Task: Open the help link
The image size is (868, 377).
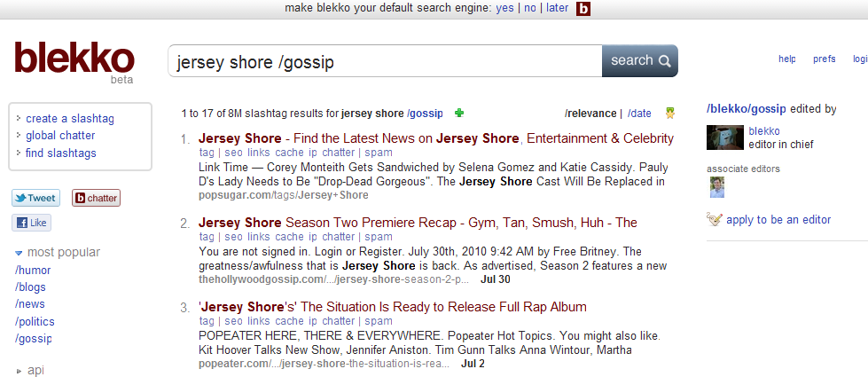Action: (787, 59)
